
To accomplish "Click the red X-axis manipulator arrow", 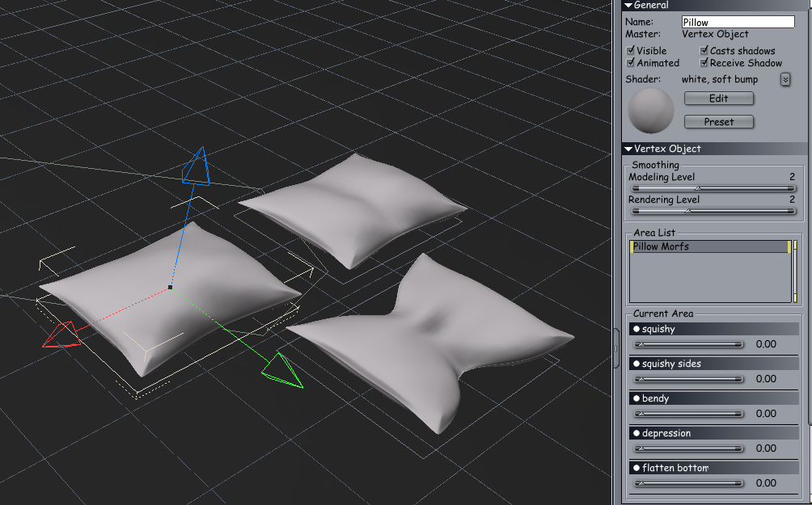I will (x=61, y=335).
